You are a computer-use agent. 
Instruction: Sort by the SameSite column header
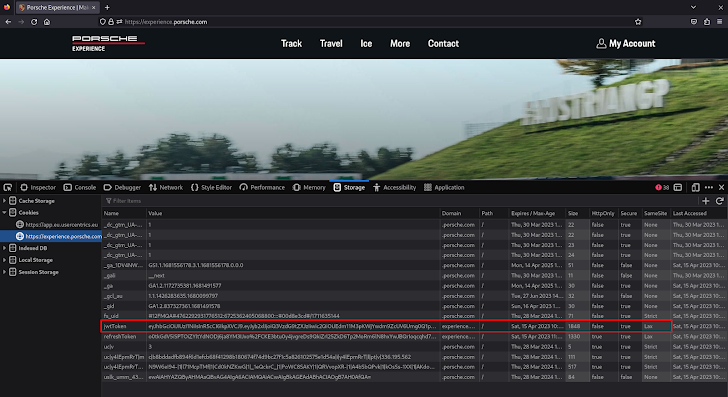(656, 214)
